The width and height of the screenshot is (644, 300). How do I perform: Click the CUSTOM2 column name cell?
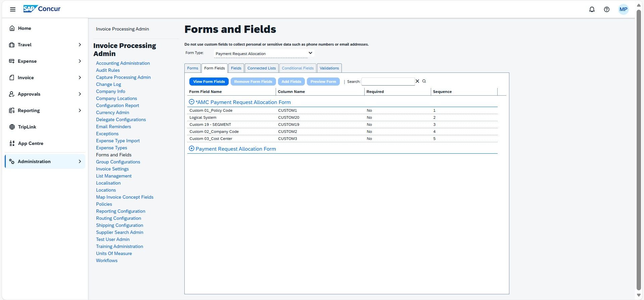pos(287,132)
